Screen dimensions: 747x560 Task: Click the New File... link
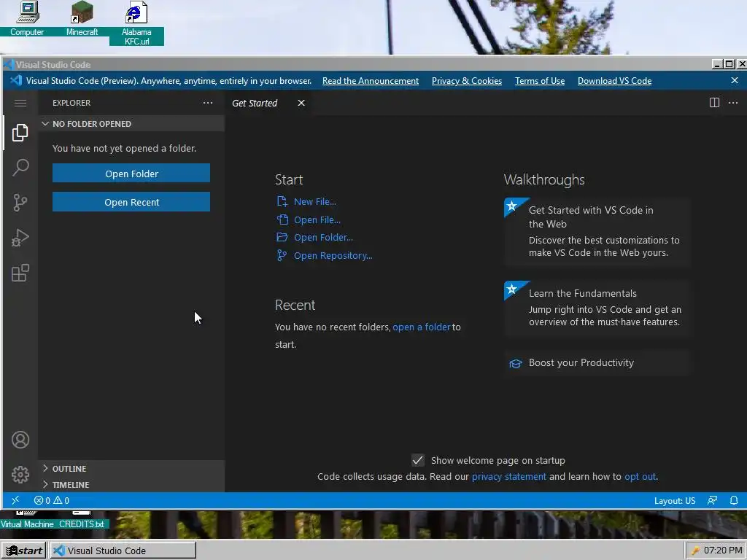click(x=315, y=202)
